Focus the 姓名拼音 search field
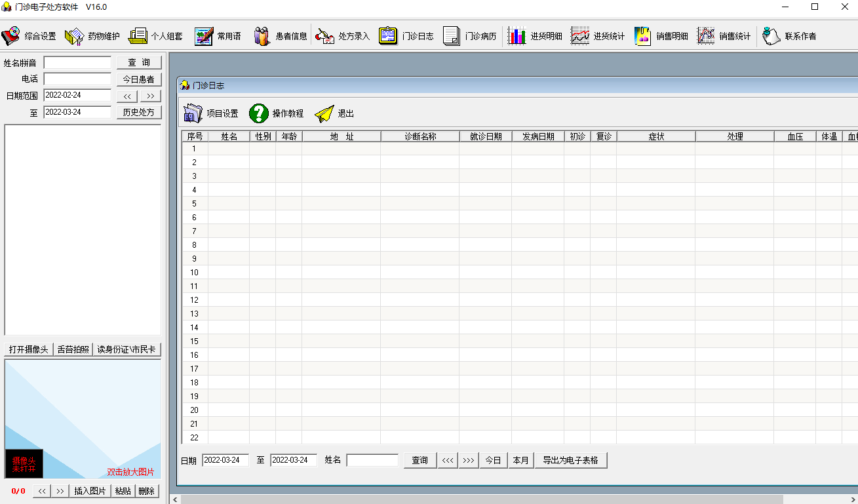 click(77, 63)
